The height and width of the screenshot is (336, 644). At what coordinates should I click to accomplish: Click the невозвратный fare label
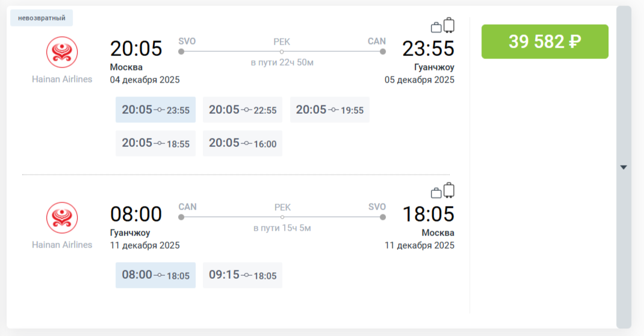pyautogui.click(x=42, y=18)
